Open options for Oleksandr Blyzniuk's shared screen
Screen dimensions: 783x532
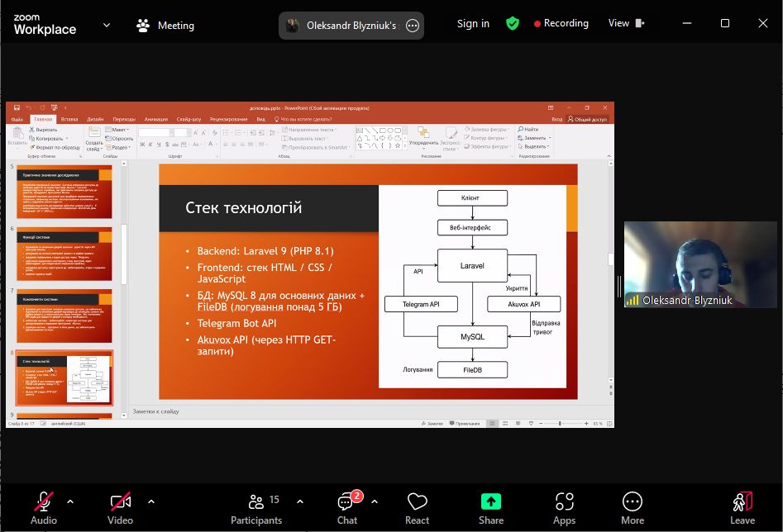coord(413,26)
